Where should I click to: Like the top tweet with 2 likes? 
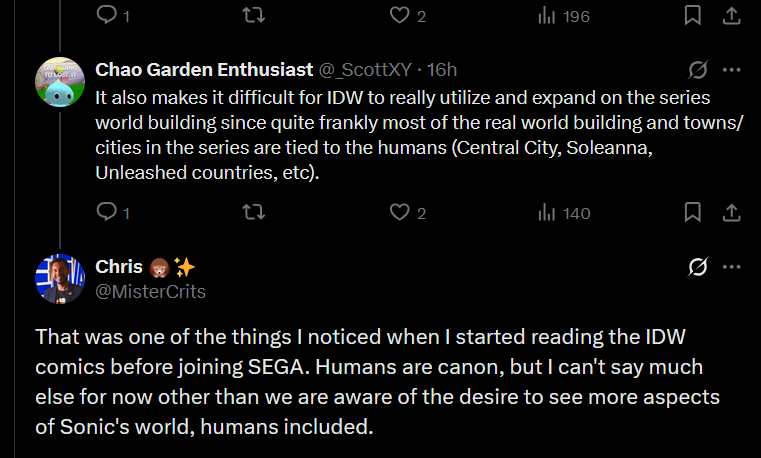400,15
